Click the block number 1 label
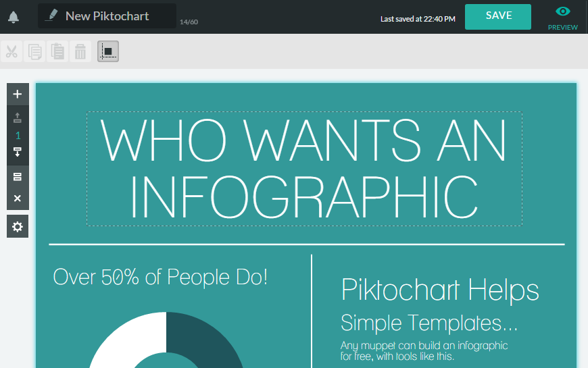 (x=18, y=135)
